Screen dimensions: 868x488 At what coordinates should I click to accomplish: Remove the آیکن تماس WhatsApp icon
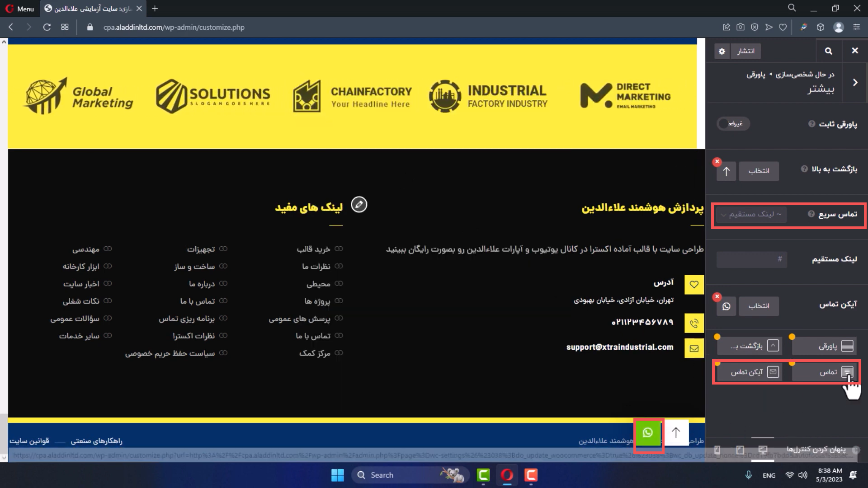[717, 296]
